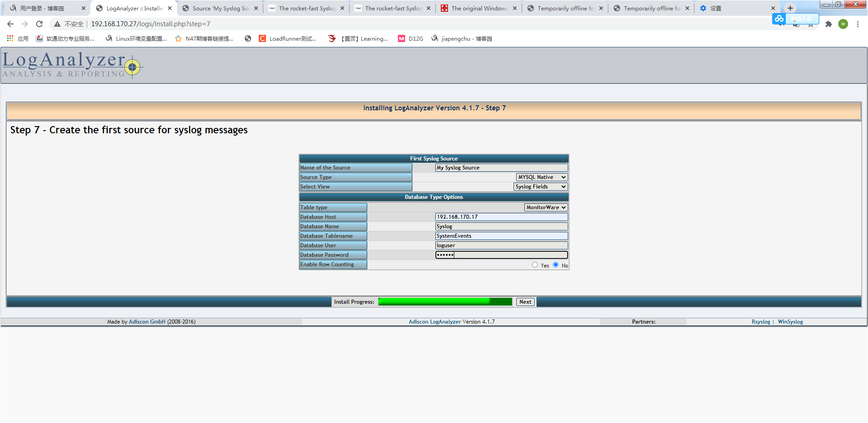The image size is (868, 423).
Task: Open the green W profile avatar
Action: [843, 24]
